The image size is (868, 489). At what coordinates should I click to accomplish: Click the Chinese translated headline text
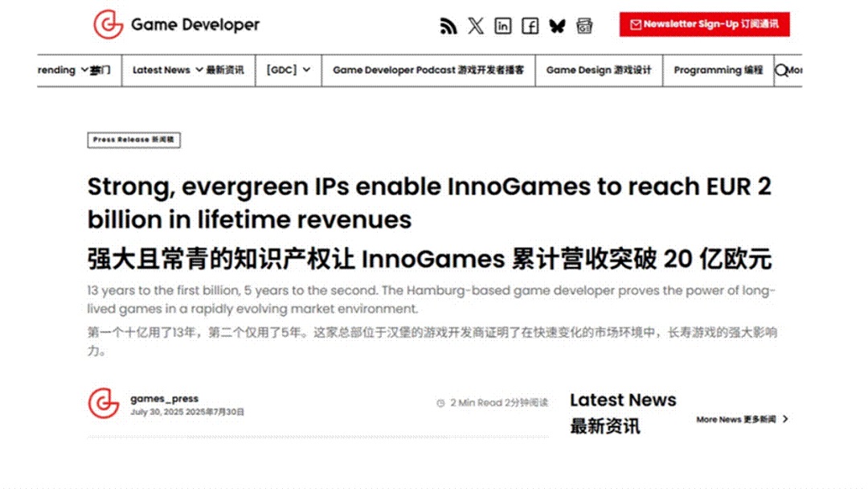[x=429, y=259]
